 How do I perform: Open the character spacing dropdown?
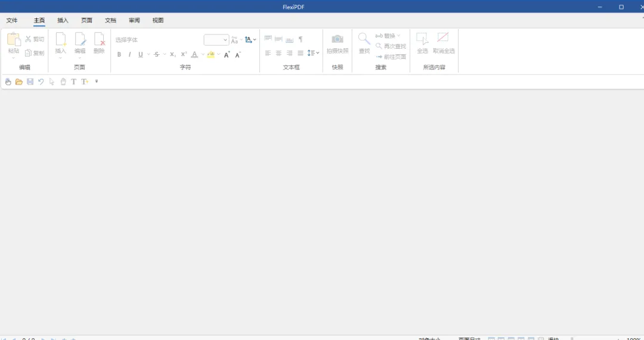point(250,40)
